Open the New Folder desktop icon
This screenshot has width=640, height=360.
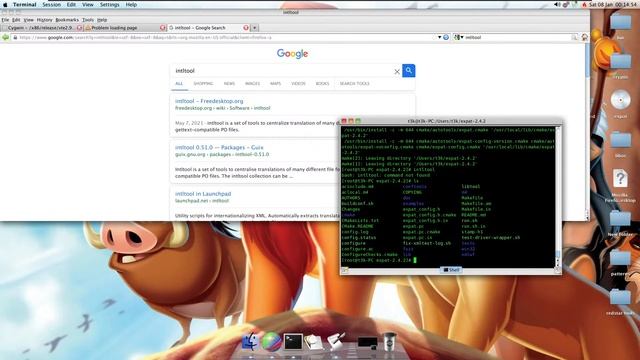[x=620, y=220]
